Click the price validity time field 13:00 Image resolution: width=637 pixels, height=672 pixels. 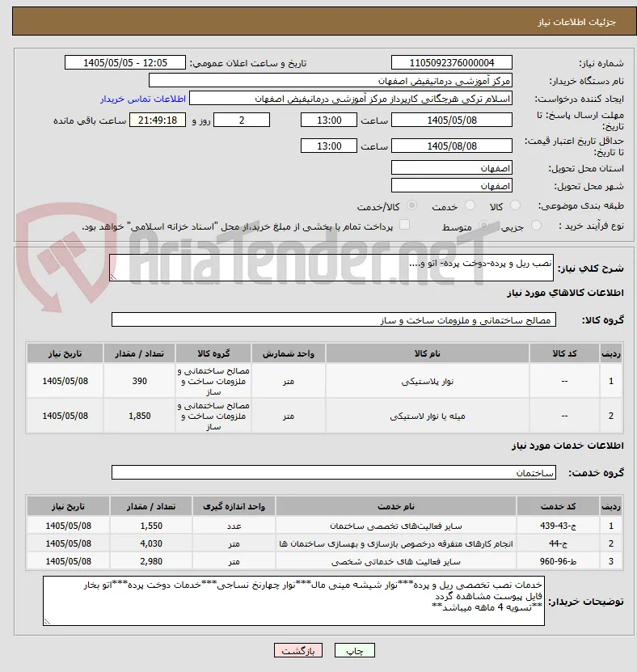(329, 146)
